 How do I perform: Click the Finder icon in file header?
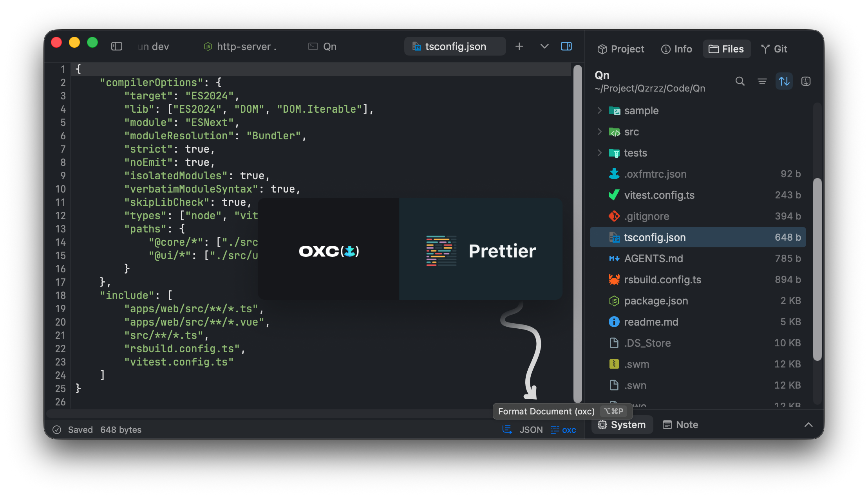(806, 81)
